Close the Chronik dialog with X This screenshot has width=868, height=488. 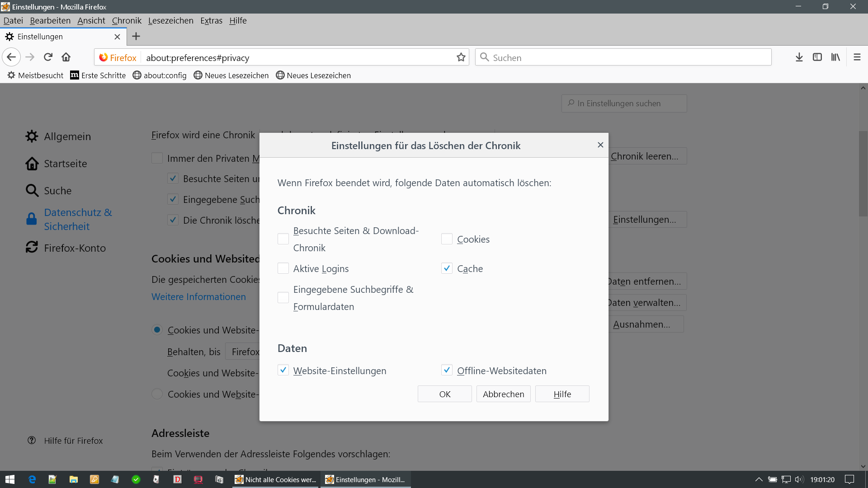(600, 145)
